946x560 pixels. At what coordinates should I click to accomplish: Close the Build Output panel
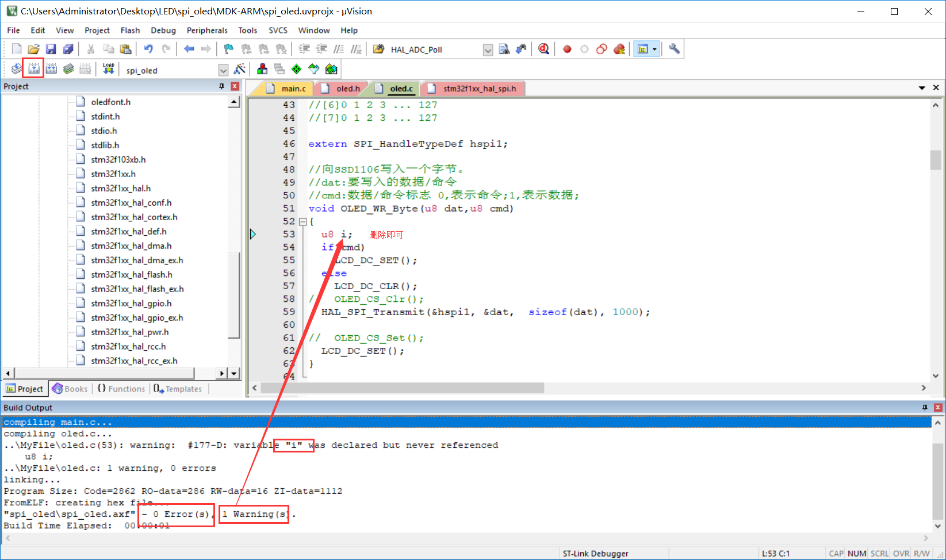tap(938, 408)
